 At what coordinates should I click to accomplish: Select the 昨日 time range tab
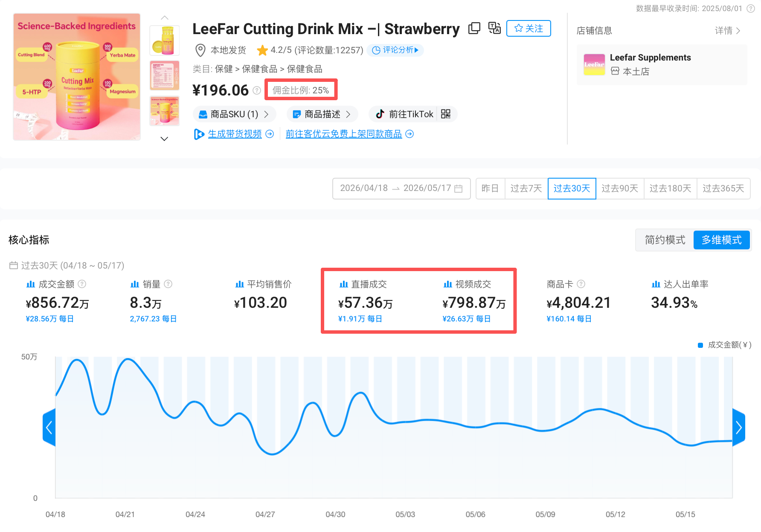pyautogui.click(x=490, y=188)
